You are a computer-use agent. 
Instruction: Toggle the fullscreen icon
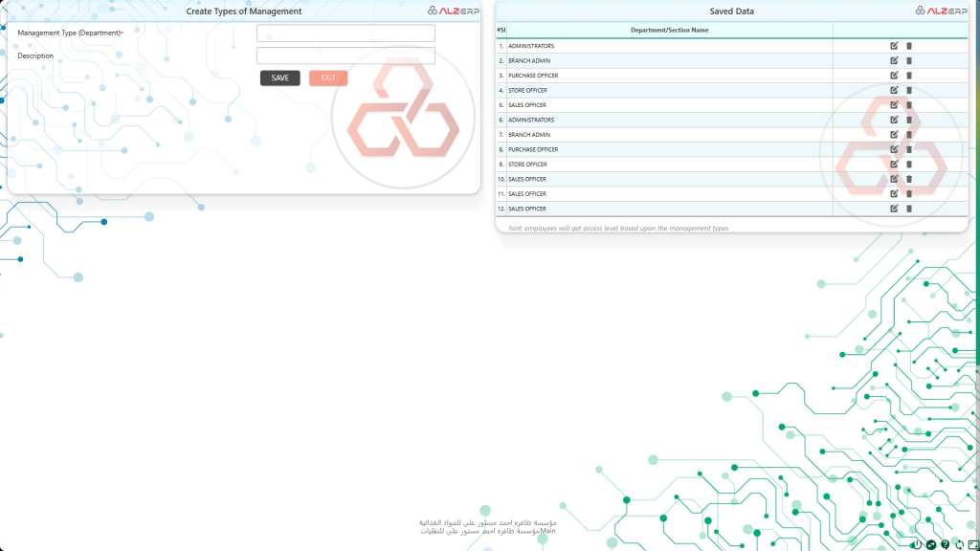(x=973, y=544)
